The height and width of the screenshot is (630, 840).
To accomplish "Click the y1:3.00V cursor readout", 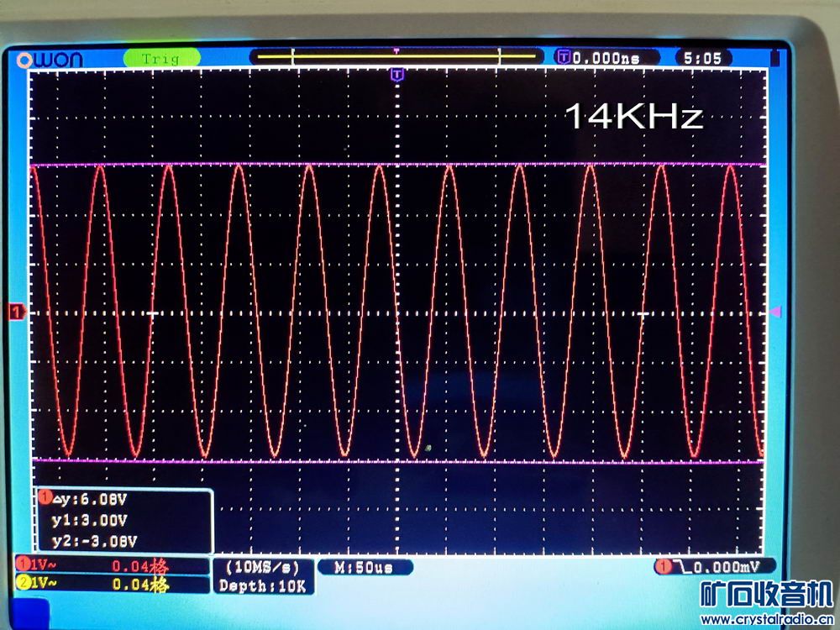I will [x=90, y=520].
